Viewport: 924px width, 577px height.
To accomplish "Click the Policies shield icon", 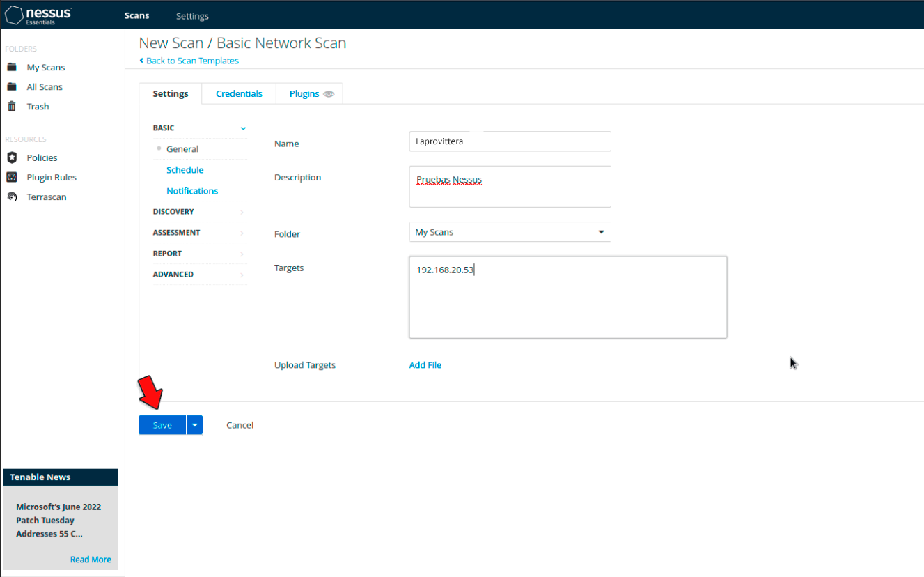I will (x=12, y=157).
